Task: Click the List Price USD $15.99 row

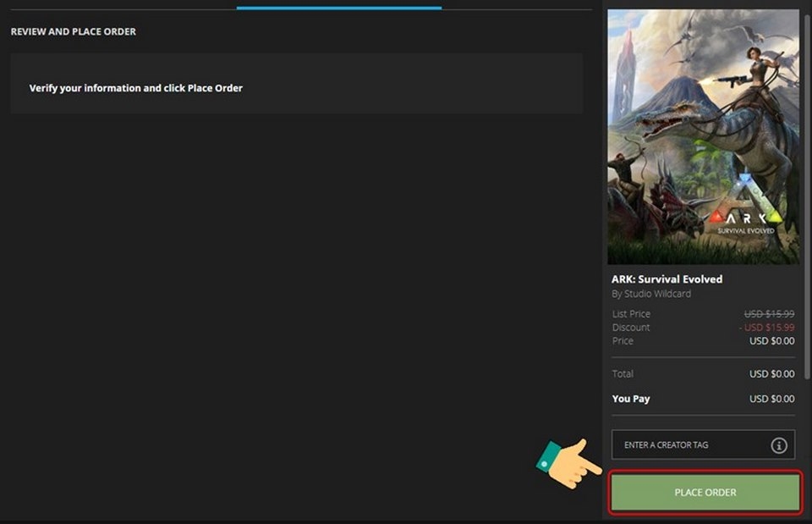Action: pos(703,313)
